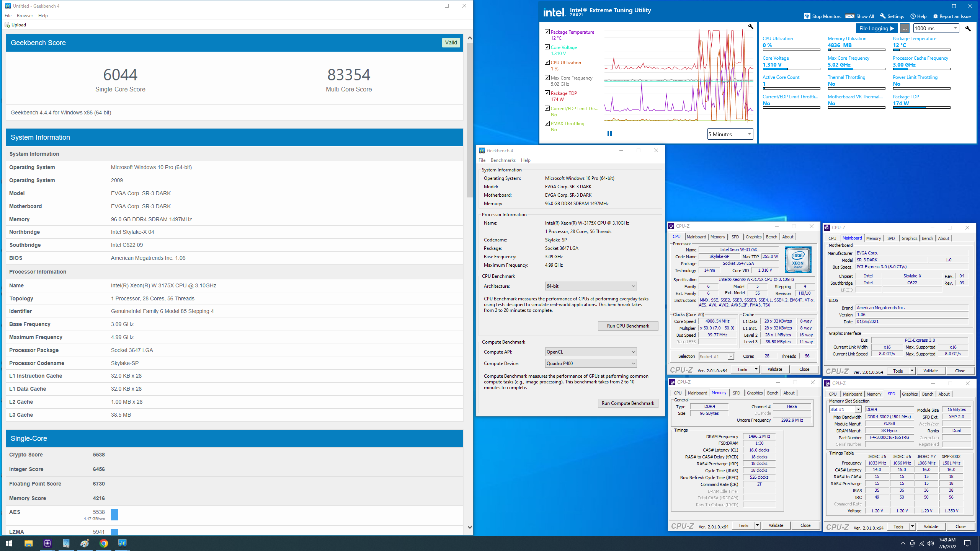The height and width of the screenshot is (551, 980).
Task: Click the wrench icon above monitor graph
Action: pos(751,26)
